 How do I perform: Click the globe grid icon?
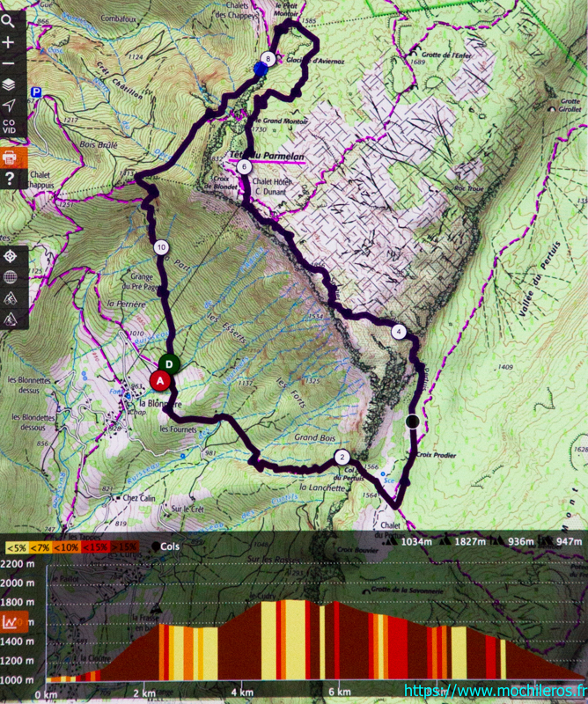[x=10, y=277]
